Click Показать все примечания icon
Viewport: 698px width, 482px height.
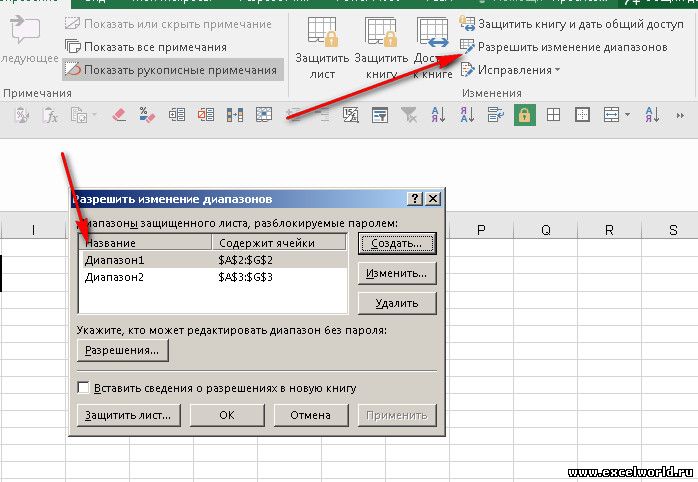[73, 46]
